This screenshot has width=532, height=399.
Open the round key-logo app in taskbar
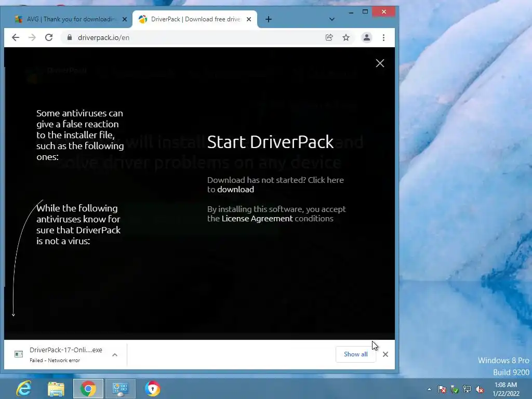pos(152,389)
